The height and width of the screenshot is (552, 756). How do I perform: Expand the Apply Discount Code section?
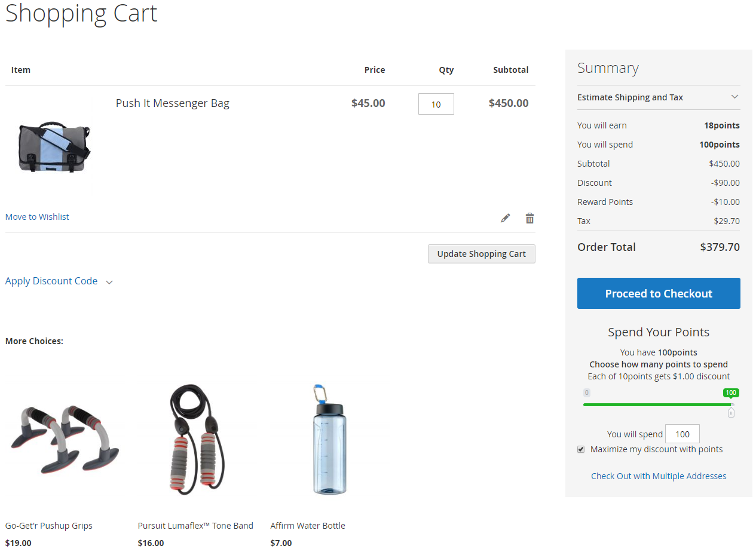pyautogui.click(x=51, y=281)
